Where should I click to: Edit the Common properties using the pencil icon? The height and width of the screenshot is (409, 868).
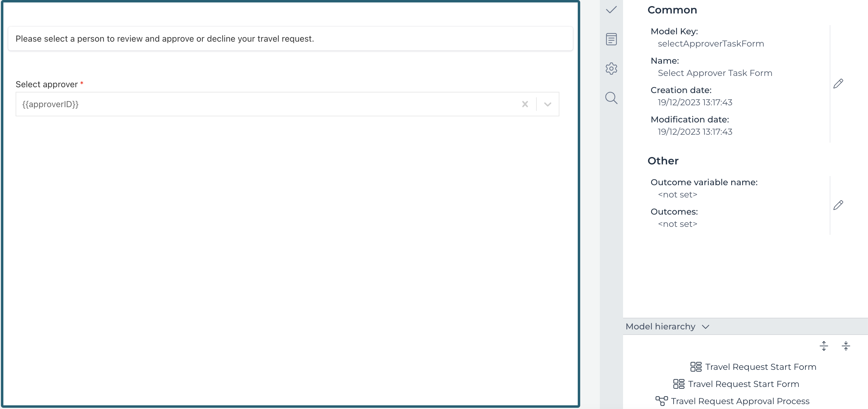[839, 83]
